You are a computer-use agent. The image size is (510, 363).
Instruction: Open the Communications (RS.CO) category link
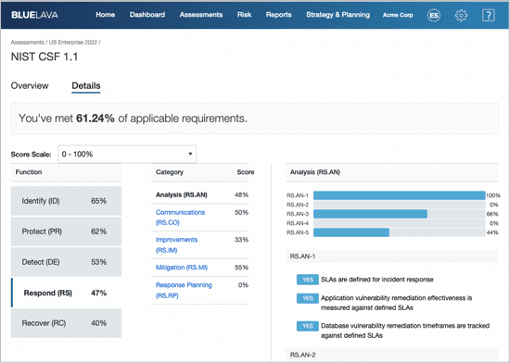pyautogui.click(x=180, y=217)
